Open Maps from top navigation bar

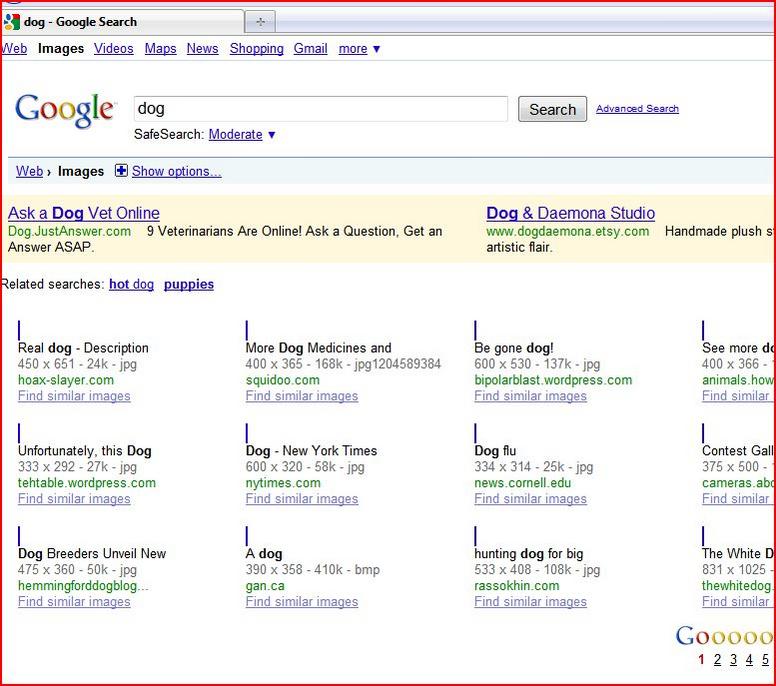point(160,48)
